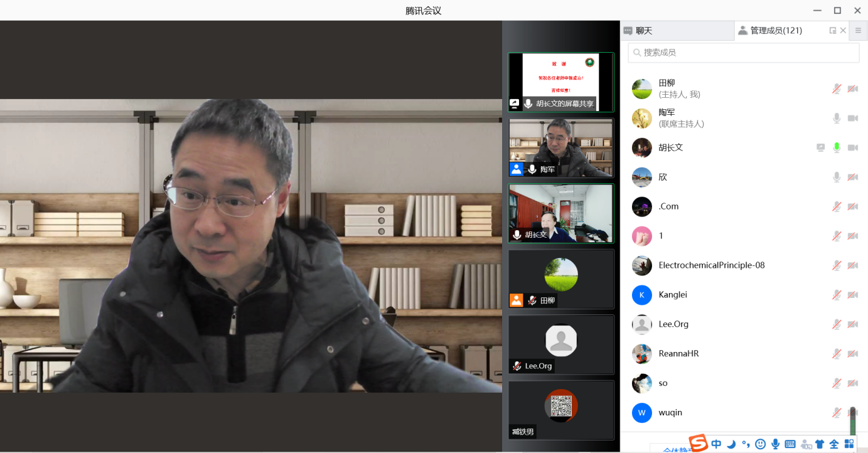Click 胡长文's screen sharing icon

point(820,147)
